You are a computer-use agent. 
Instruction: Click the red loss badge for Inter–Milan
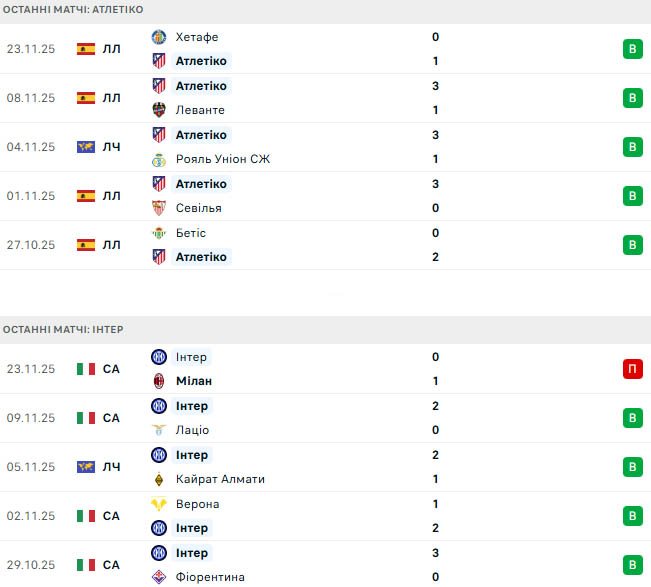pyautogui.click(x=631, y=369)
